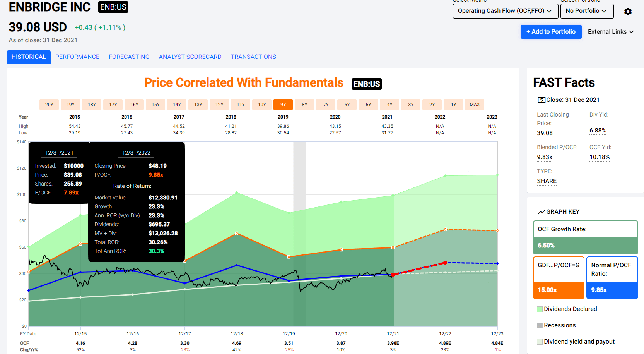
Task: Expand the External Links menu
Action: point(610,32)
